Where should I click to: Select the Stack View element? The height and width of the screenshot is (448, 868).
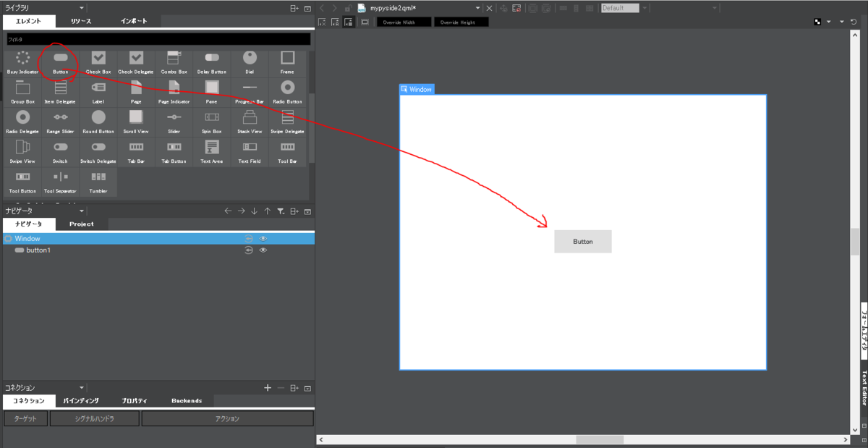point(250,122)
